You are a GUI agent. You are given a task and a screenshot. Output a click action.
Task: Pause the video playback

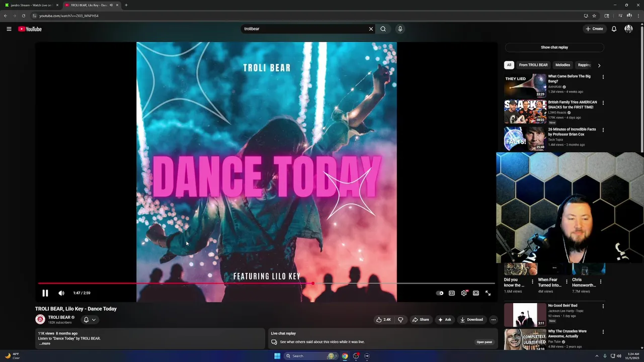pyautogui.click(x=45, y=293)
